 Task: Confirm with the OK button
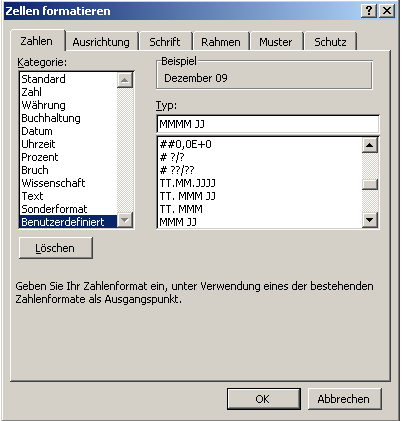coord(264,399)
